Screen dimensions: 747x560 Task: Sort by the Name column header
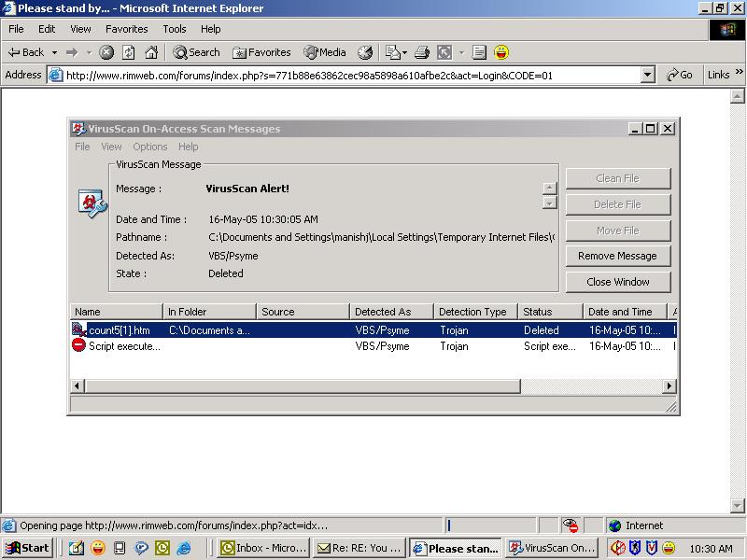116,312
